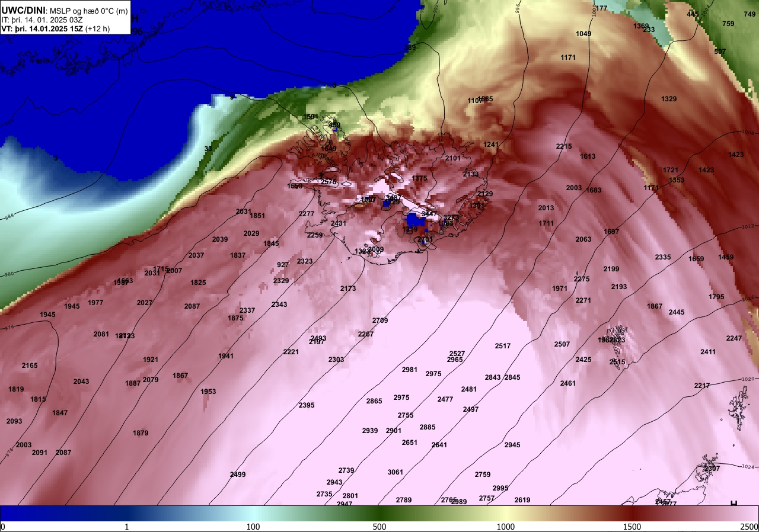This screenshot has width=759, height=532.
Task: Click the height value 1329
Action: tap(669, 99)
